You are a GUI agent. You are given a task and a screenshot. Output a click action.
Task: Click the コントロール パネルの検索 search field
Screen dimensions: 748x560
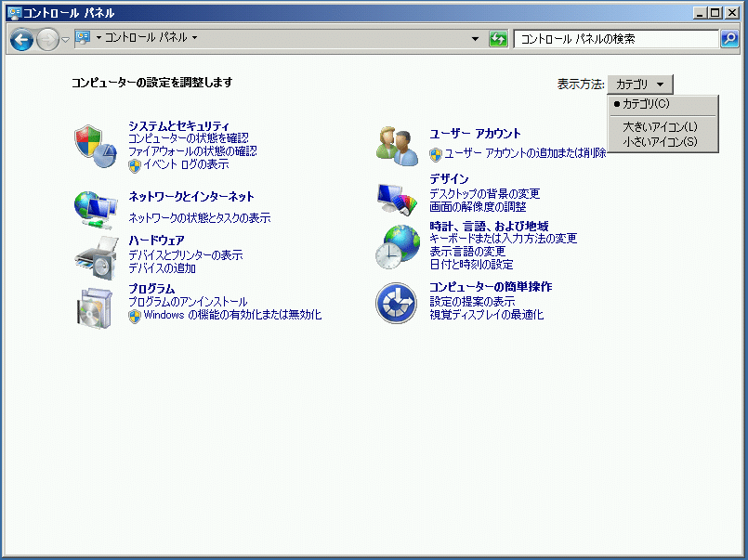[x=616, y=39]
